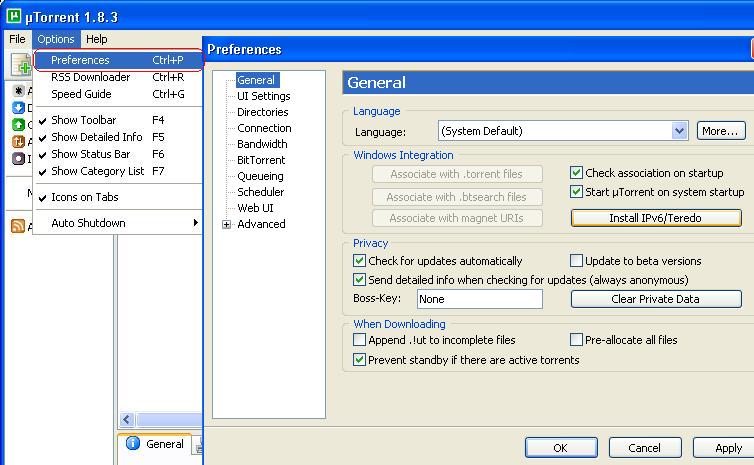The height and width of the screenshot is (465, 754).
Task: Open the File menu
Action: (17, 39)
